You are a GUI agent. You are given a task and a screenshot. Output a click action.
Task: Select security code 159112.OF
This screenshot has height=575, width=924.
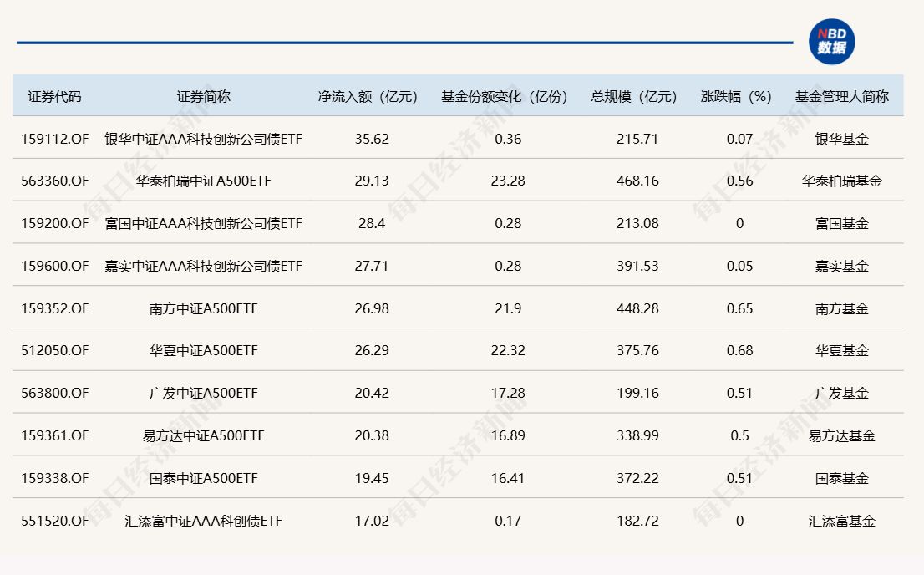pos(55,139)
